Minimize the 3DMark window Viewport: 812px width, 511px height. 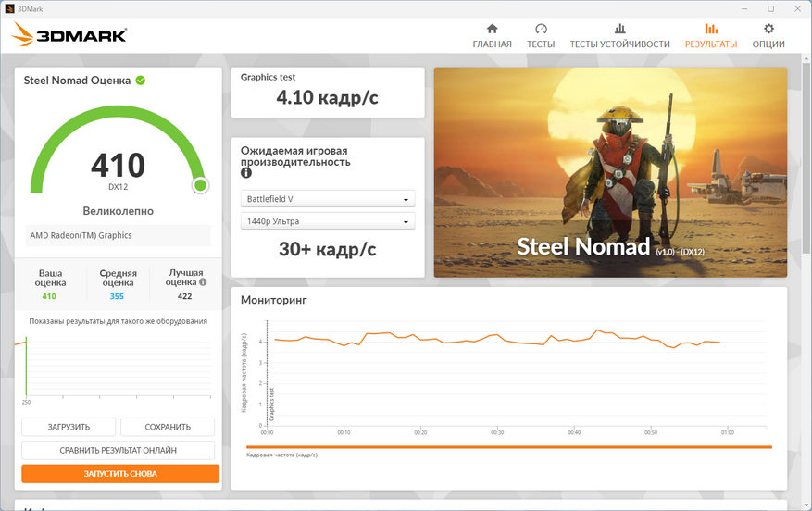[x=744, y=9]
